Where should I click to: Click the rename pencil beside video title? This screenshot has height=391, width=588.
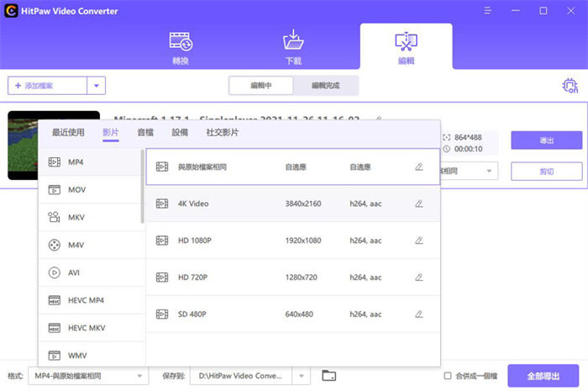click(x=379, y=119)
